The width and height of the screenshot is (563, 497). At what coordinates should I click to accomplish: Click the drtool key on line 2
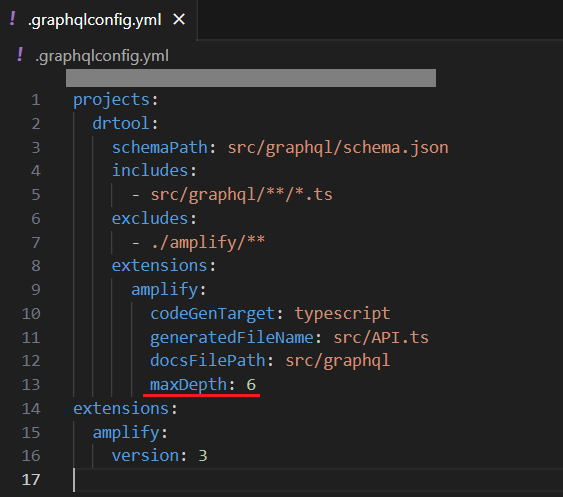point(121,124)
